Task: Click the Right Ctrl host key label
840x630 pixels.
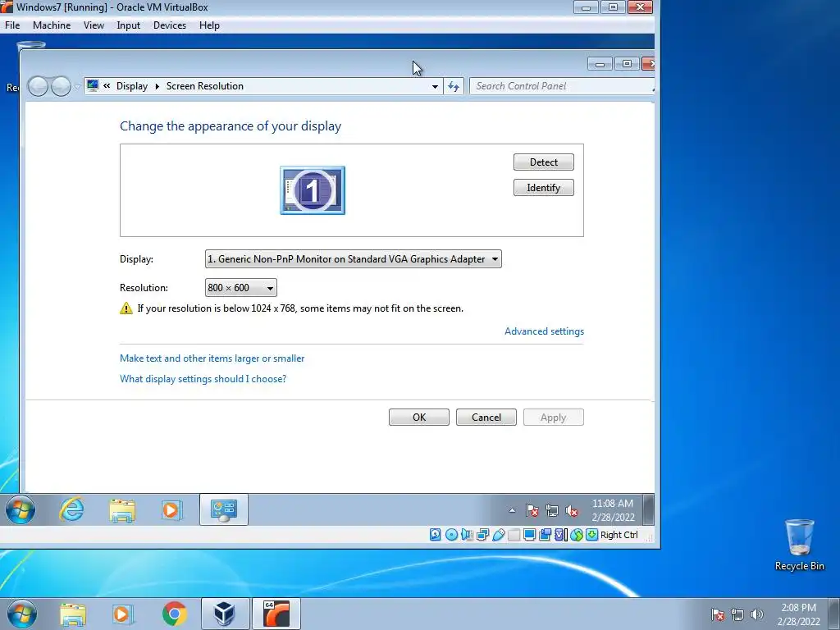Action: coord(619,535)
